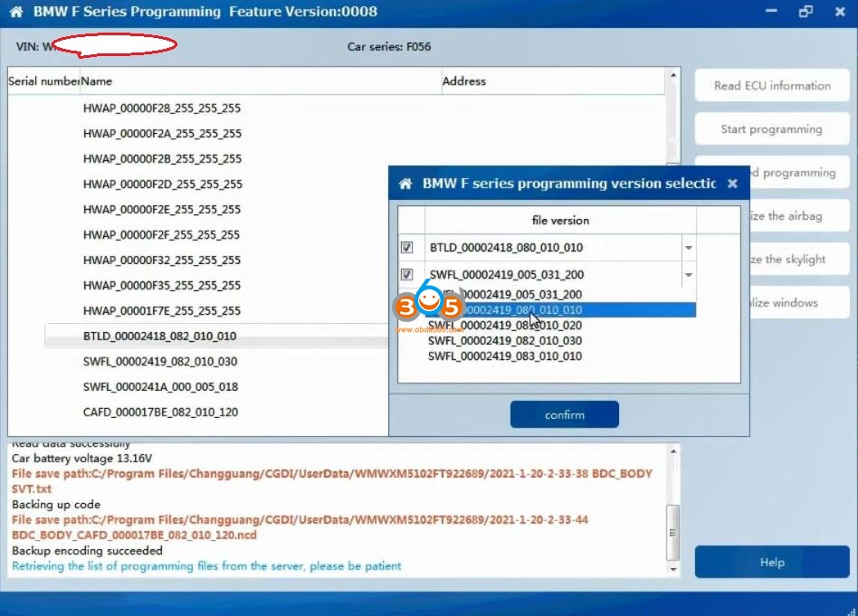Click Car battery voltage 13.16V log line
This screenshot has width=858, height=616.
82,458
